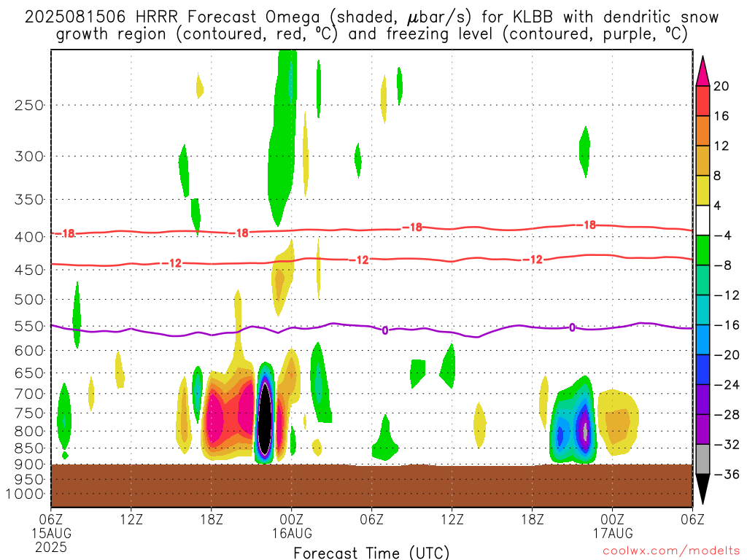Select the dark blue -20 to -24 swatch
Viewport: 747px width, 560px height.
coord(703,370)
